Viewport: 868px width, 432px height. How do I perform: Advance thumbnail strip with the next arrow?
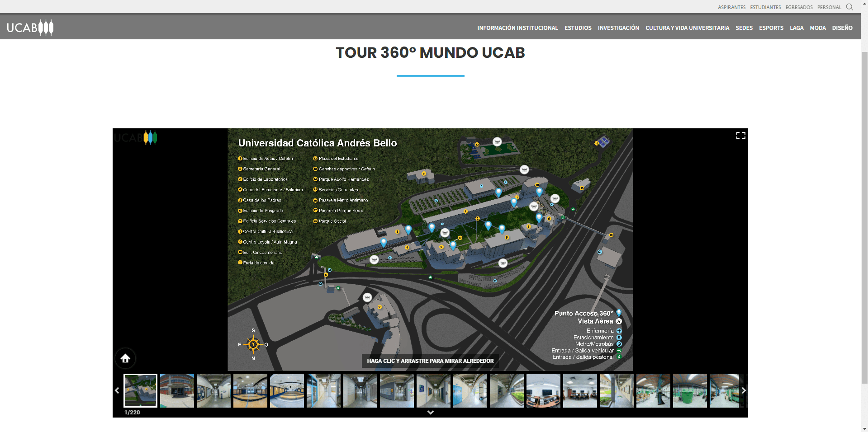(744, 390)
